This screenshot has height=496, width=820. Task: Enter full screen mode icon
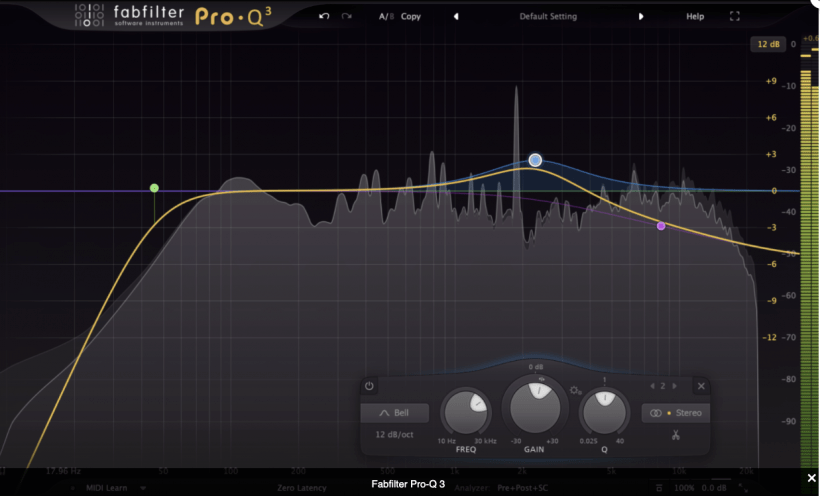point(735,16)
